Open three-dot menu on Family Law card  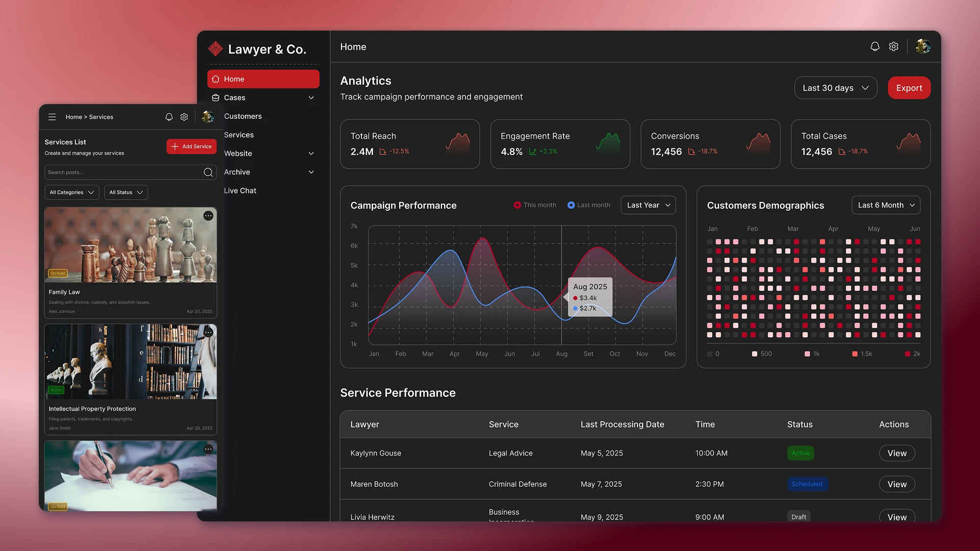click(x=208, y=216)
